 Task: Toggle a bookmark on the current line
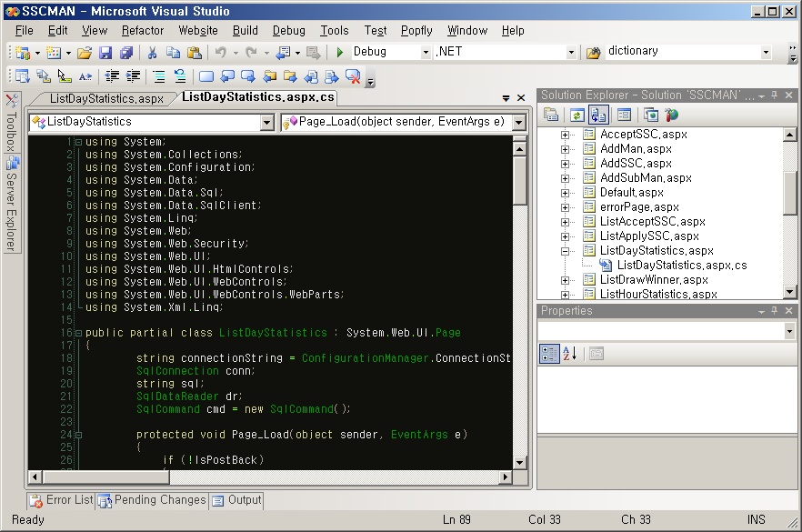pos(206,76)
